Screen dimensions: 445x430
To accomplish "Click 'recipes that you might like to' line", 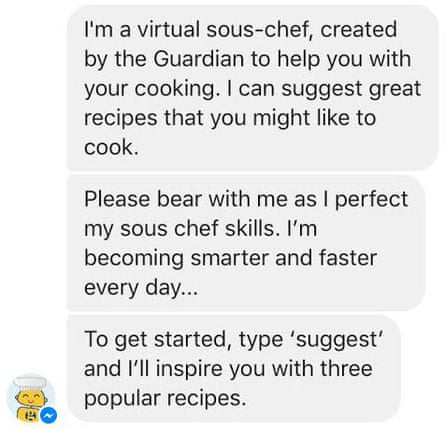I will tap(230, 118).
